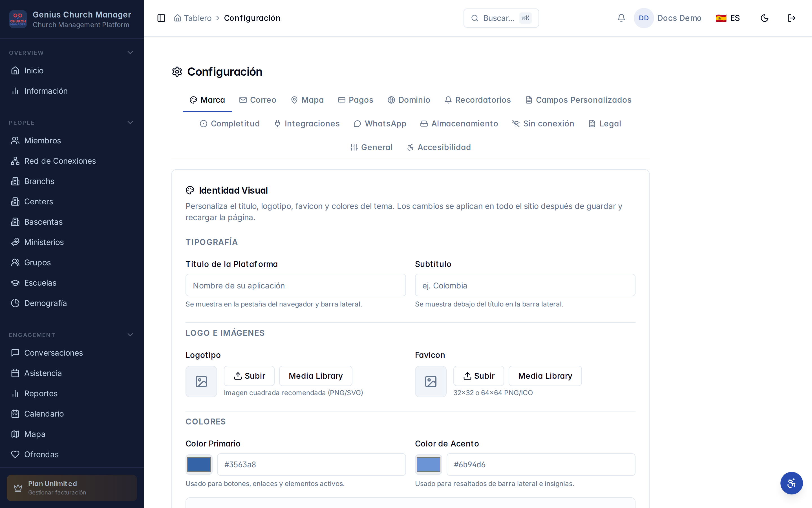Open Ofrendas in the sidebar

[x=72, y=454]
